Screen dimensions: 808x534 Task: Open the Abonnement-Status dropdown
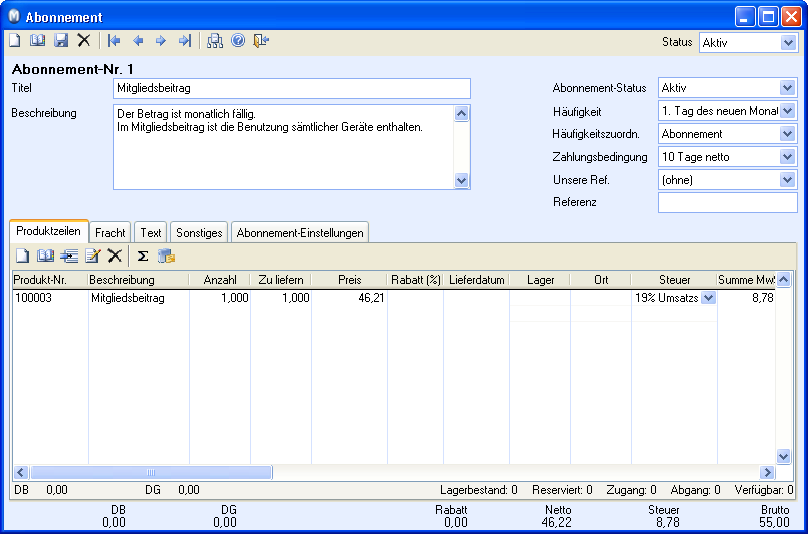[787, 88]
